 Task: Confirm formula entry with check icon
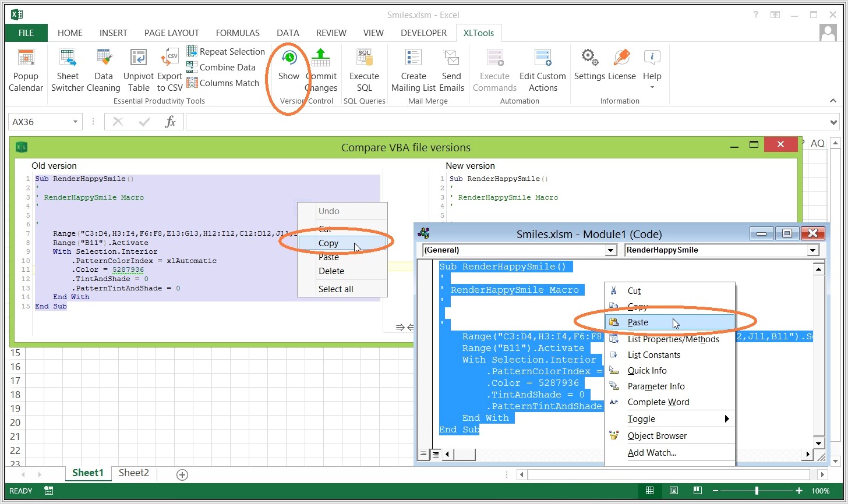tap(144, 122)
